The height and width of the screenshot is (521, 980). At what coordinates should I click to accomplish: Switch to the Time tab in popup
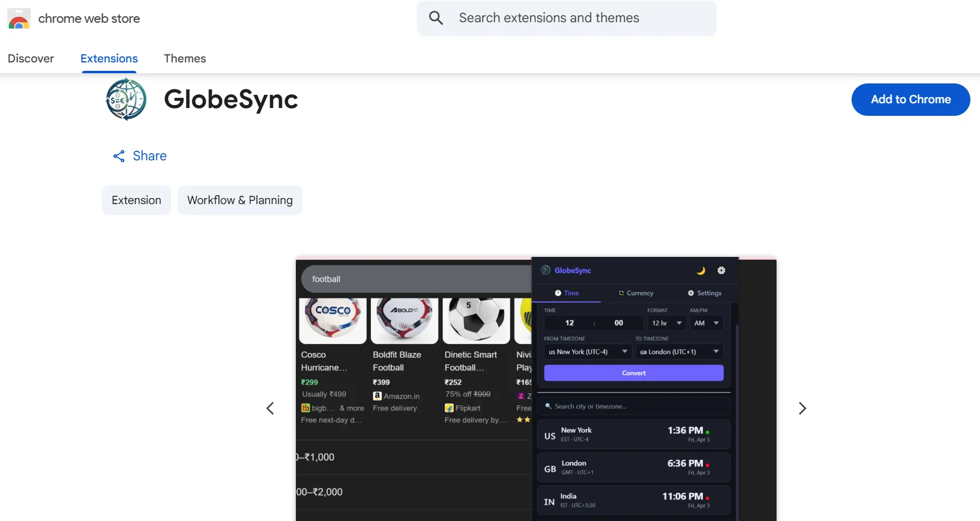pos(567,293)
